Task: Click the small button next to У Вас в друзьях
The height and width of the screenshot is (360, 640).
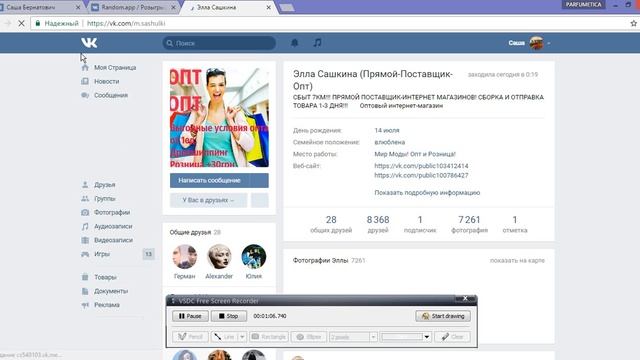Action: tap(260, 200)
